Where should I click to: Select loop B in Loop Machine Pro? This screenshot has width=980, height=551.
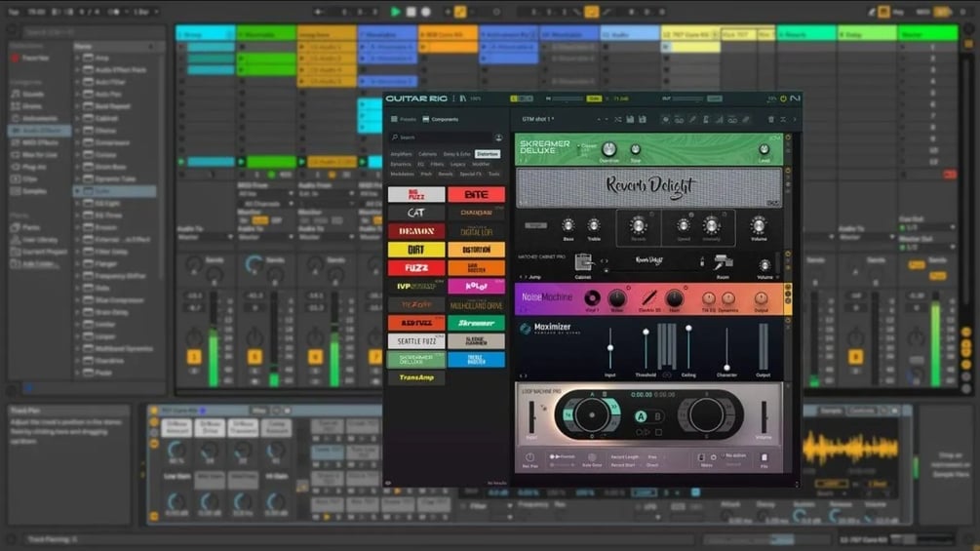[x=657, y=416]
